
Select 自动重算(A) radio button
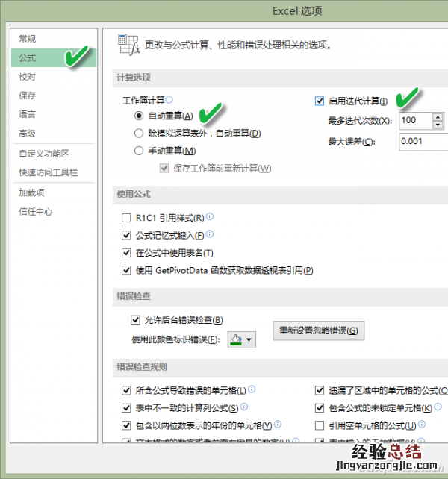coord(139,116)
